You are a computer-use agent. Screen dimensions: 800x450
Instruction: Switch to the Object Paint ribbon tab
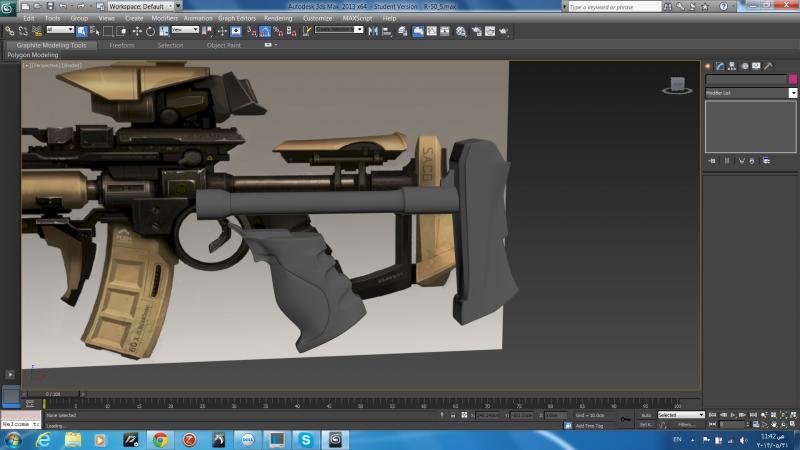pos(223,45)
